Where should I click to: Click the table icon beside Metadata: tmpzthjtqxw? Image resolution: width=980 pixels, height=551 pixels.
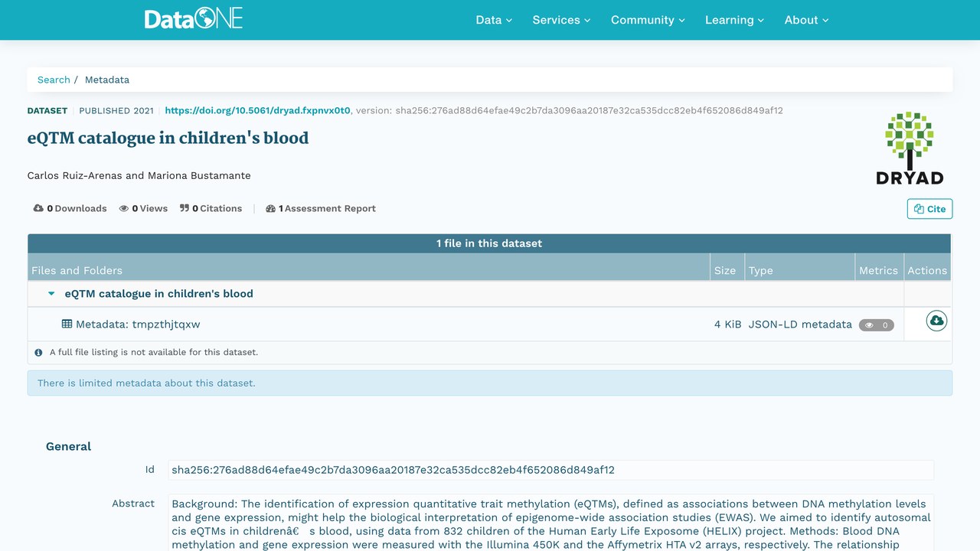click(x=67, y=324)
